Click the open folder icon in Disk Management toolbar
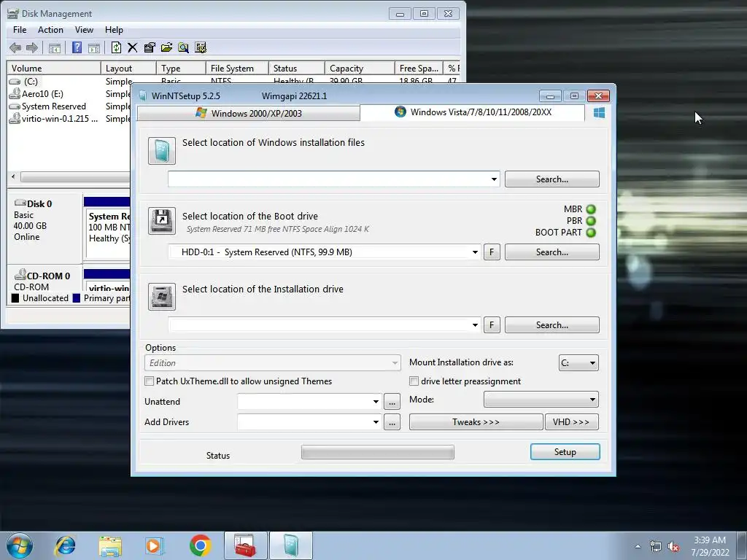747x560 pixels. point(166,47)
